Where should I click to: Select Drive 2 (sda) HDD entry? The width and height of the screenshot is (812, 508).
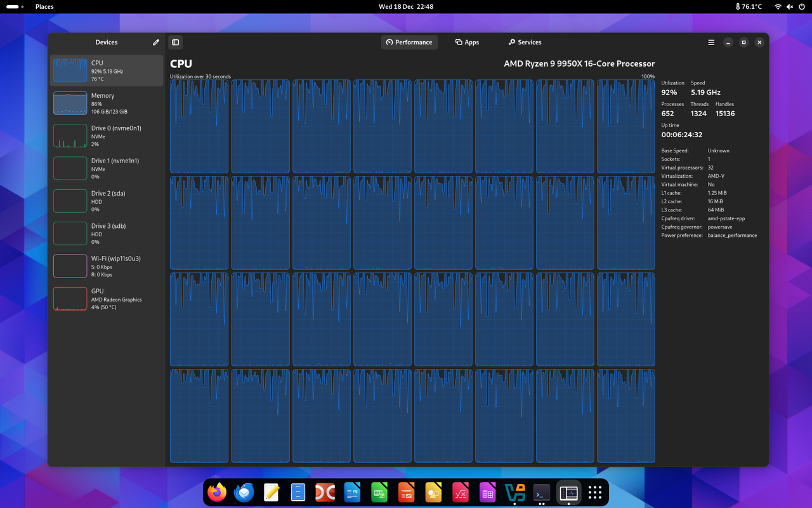coord(107,201)
